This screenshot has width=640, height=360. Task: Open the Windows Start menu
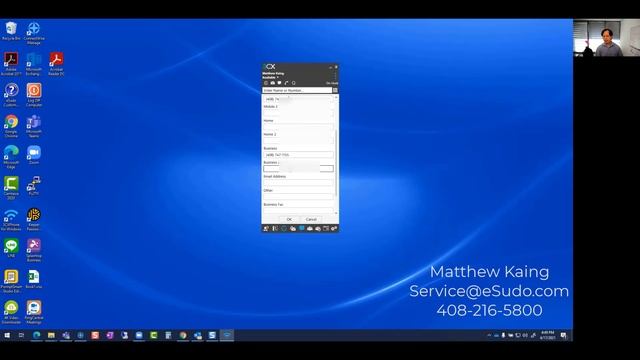(7, 335)
